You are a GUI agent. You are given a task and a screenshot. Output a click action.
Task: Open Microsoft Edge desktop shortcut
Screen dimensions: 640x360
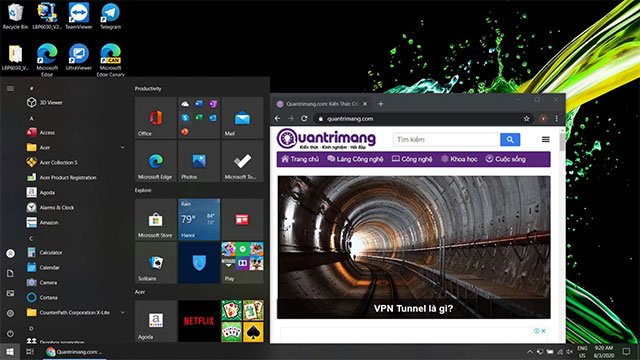coord(47,60)
